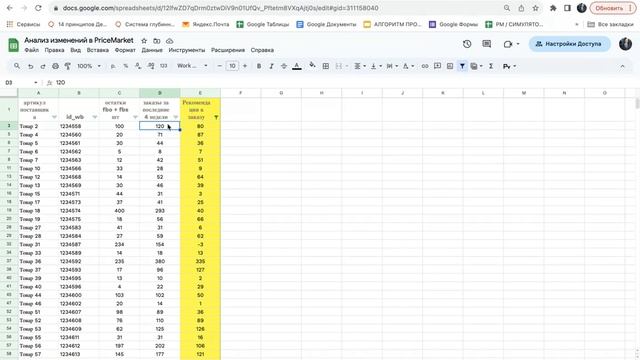Go back in browser history
640x360 pixels.
[10, 8]
